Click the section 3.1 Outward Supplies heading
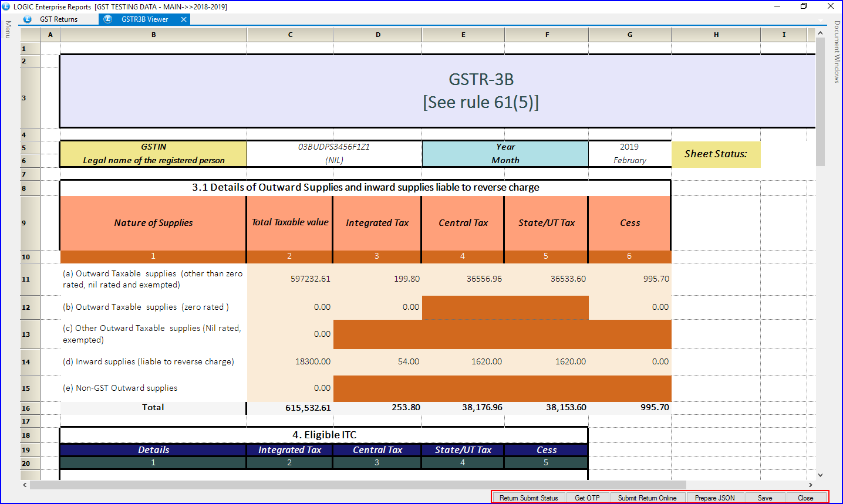Screen dimensions: 843x504 pos(365,188)
